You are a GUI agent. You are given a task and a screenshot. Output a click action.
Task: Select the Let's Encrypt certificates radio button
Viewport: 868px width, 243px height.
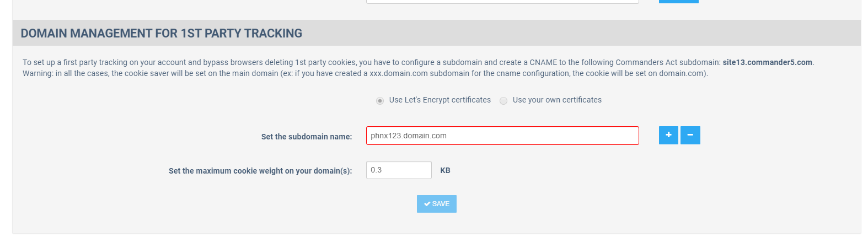click(x=380, y=101)
